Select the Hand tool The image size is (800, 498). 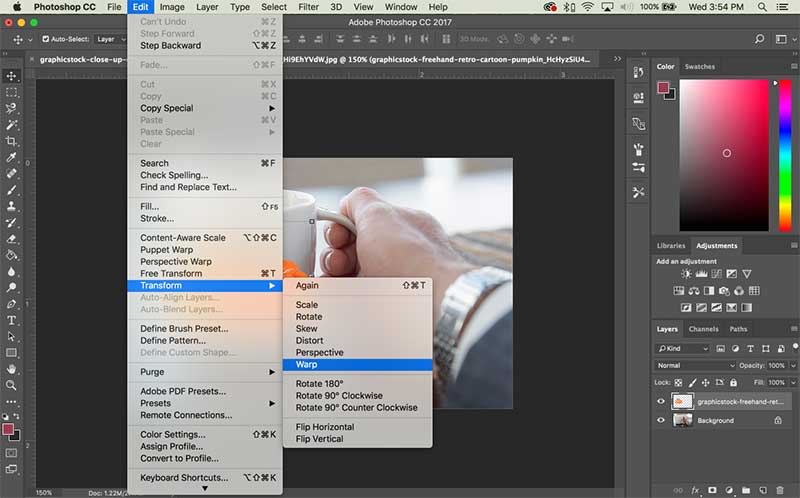coord(11,369)
